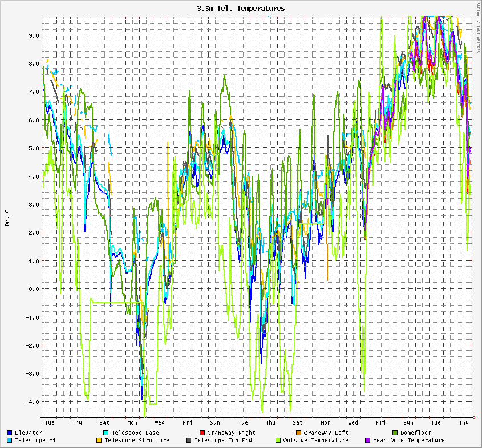Select the Mean Dome Temperature legend label

coord(408,441)
